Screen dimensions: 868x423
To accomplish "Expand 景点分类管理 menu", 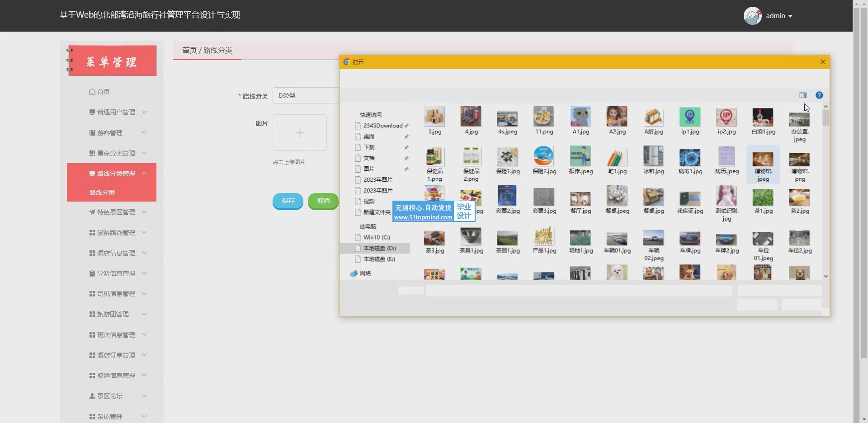I will [112, 153].
